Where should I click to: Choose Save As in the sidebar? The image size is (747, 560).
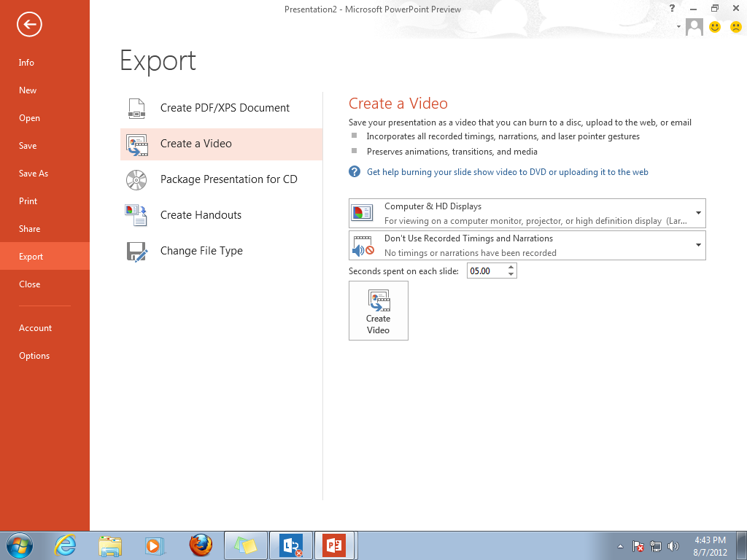tap(44, 174)
